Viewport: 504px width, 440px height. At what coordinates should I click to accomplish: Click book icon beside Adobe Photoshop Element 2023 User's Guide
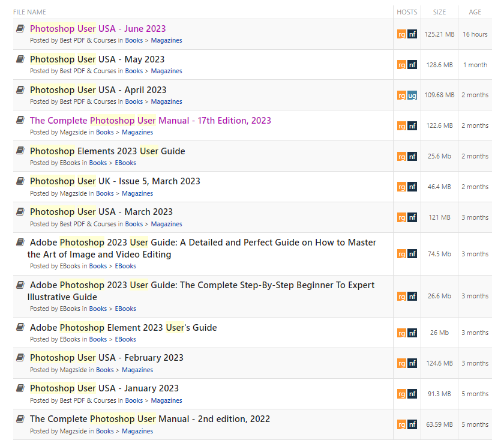point(20,327)
